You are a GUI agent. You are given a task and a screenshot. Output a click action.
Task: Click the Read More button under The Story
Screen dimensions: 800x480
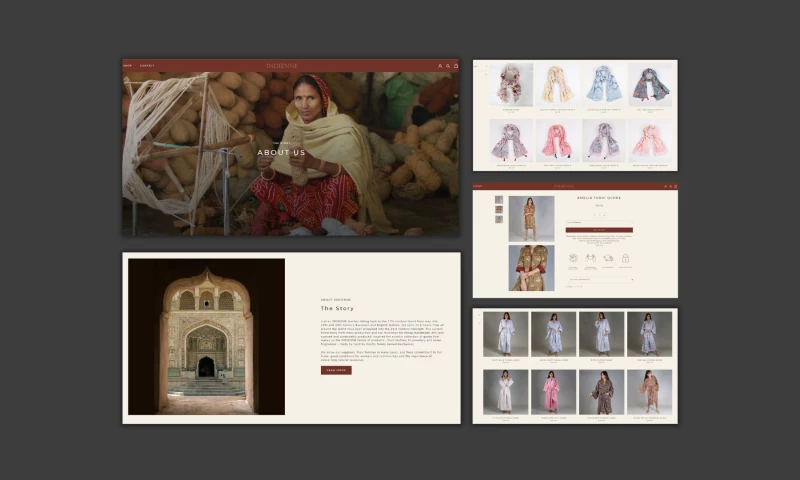pos(336,370)
